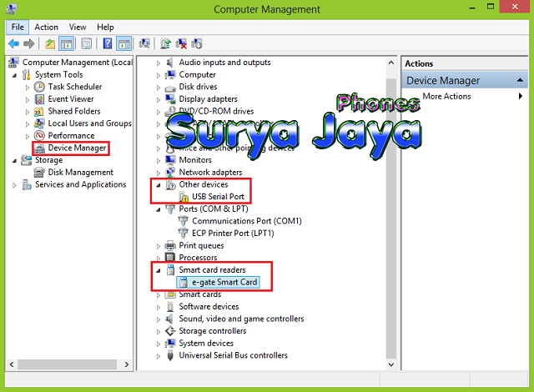Toggle Show/Hide Action Pane toolbar icon
This screenshot has height=392, width=534.
[123, 43]
